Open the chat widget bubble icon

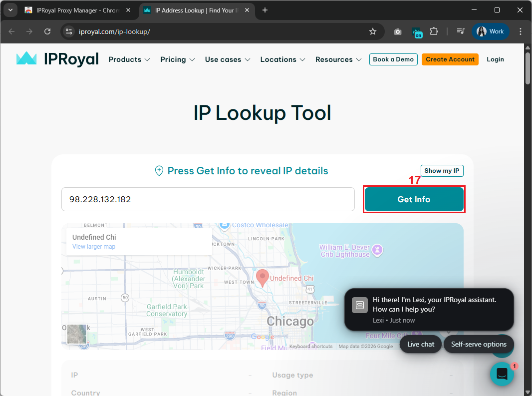pos(502,374)
